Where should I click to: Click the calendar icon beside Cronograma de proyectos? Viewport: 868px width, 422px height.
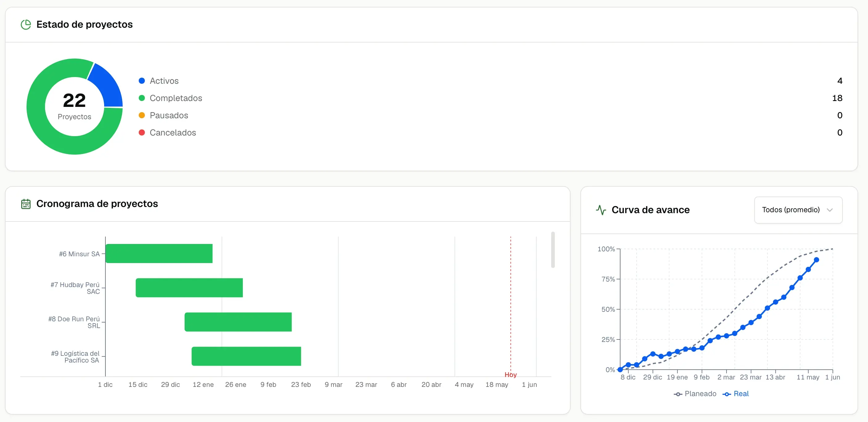26,204
